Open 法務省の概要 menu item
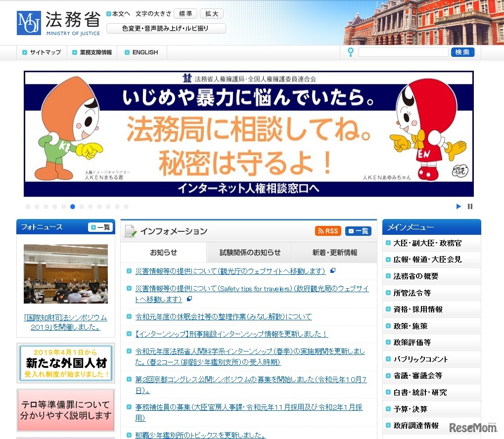 coord(432,276)
